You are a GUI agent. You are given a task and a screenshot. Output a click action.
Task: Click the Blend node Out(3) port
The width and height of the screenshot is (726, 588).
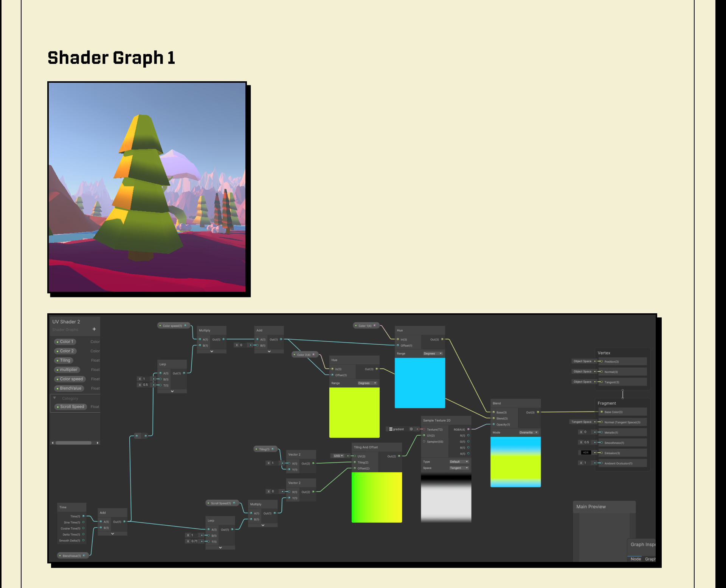point(538,412)
